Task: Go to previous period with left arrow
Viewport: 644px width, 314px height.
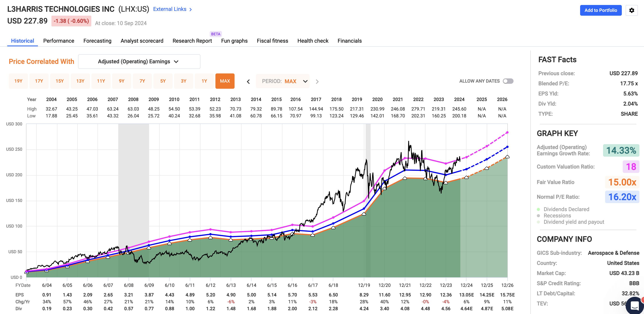Action: tap(248, 81)
